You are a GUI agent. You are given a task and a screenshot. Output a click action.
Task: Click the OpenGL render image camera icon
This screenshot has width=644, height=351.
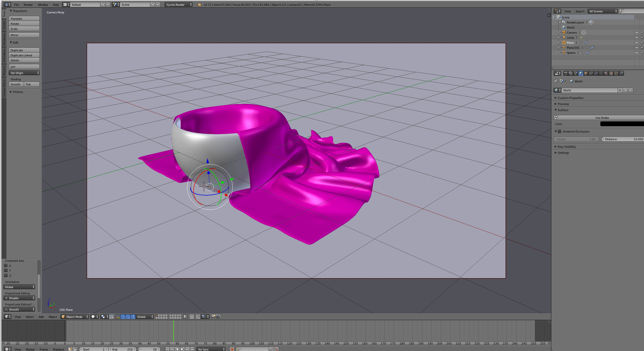click(213, 317)
